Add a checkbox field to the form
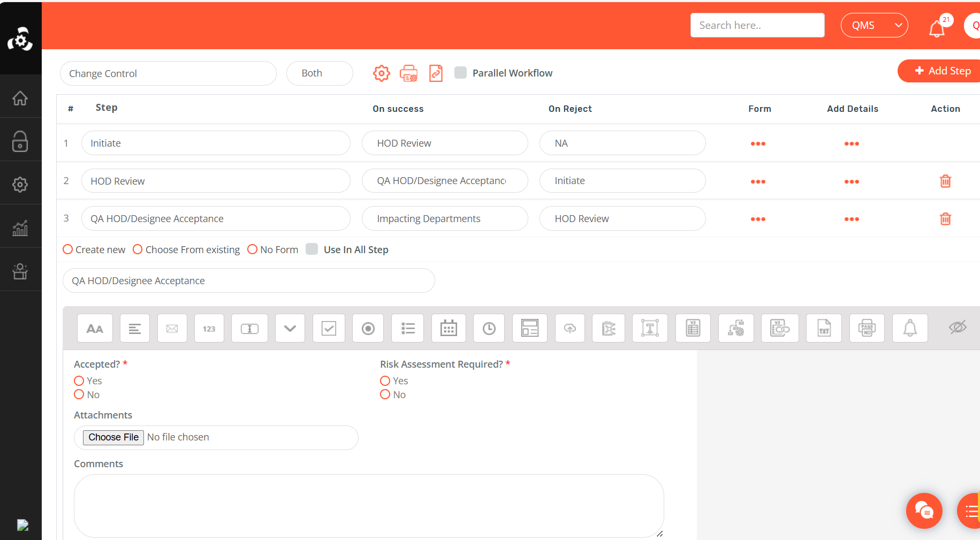Viewport: 980px width, 540px height. click(x=329, y=328)
